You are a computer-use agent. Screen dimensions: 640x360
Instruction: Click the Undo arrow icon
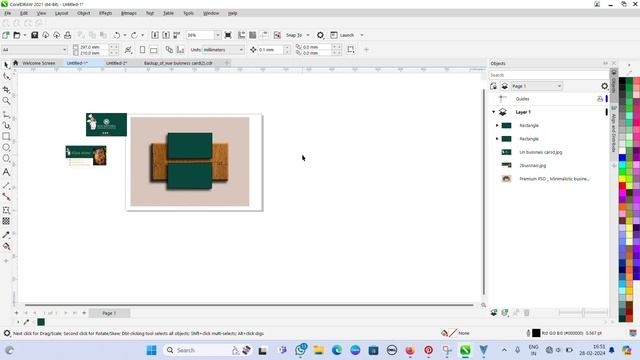[116, 35]
